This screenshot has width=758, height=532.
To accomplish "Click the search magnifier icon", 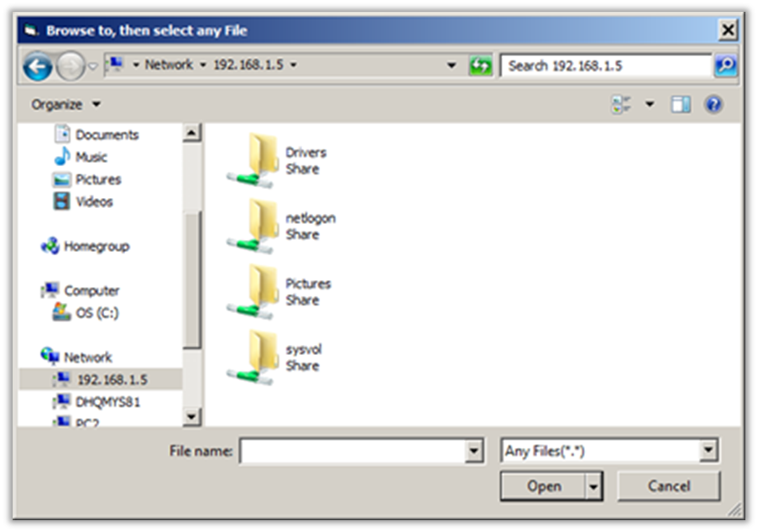I will (724, 65).
